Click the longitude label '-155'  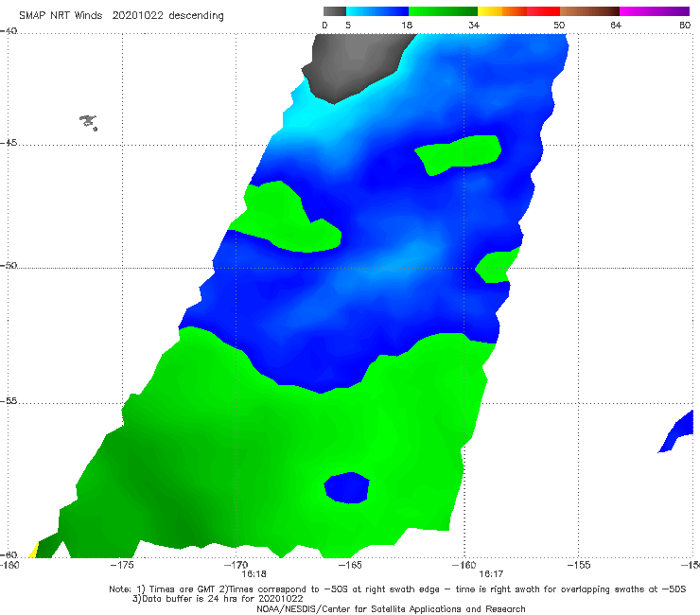[x=579, y=565]
